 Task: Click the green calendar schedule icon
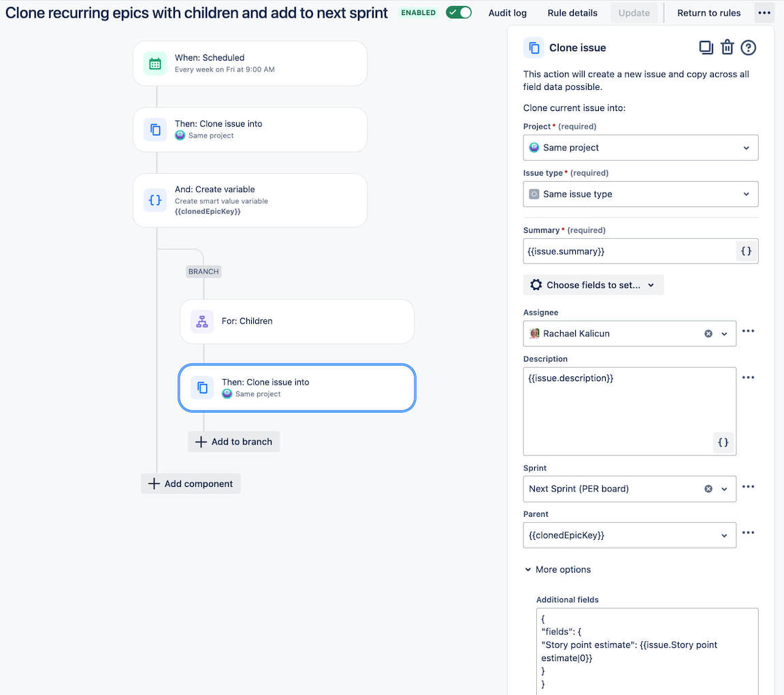pos(155,63)
